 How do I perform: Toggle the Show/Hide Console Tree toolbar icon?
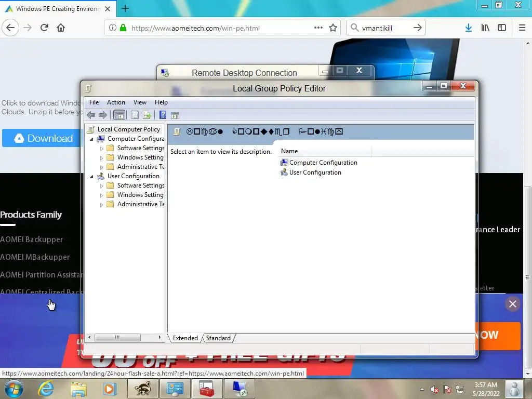click(119, 115)
